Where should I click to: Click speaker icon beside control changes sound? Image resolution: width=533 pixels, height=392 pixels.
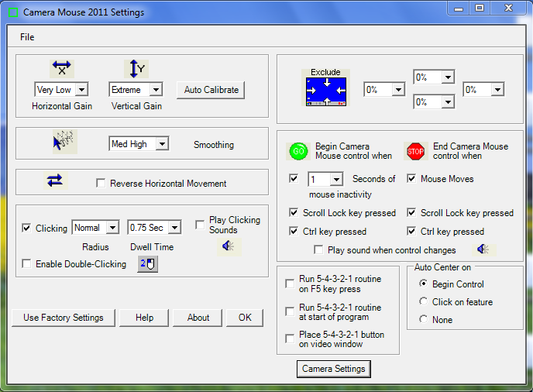(x=483, y=249)
